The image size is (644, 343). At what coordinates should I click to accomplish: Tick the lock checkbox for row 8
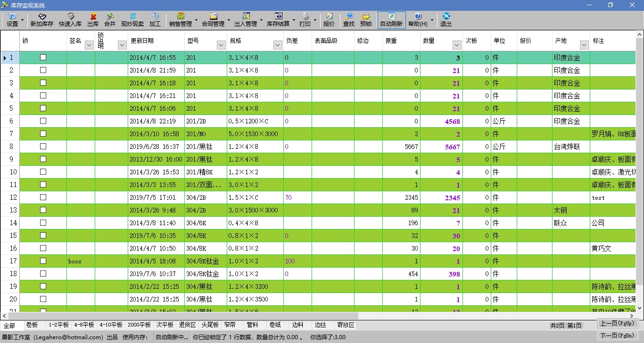[x=43, y=147]
